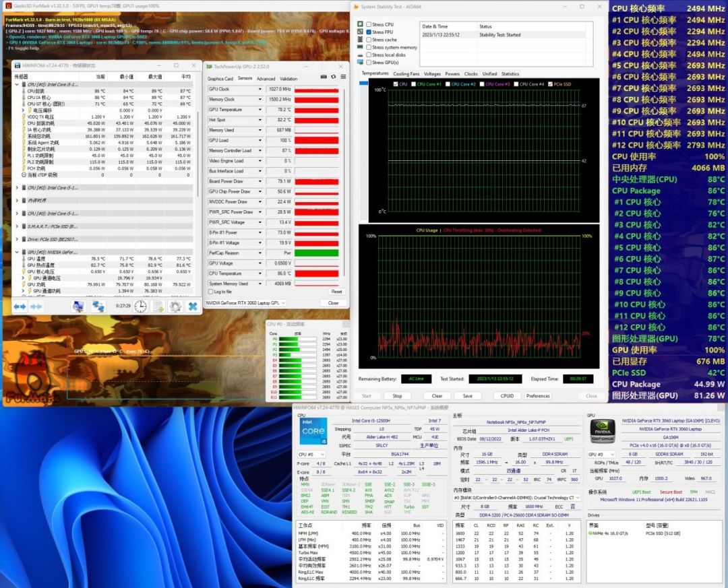The height and width of the screenshot is (588, 728).
Task: Click the HWiNFO blue X close-sensors icon
Action: pos(193,306)
